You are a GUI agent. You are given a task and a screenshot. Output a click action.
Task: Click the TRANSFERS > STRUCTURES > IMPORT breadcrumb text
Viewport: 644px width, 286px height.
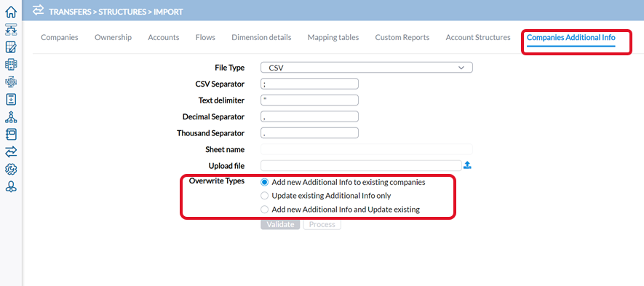coord(116,12)
